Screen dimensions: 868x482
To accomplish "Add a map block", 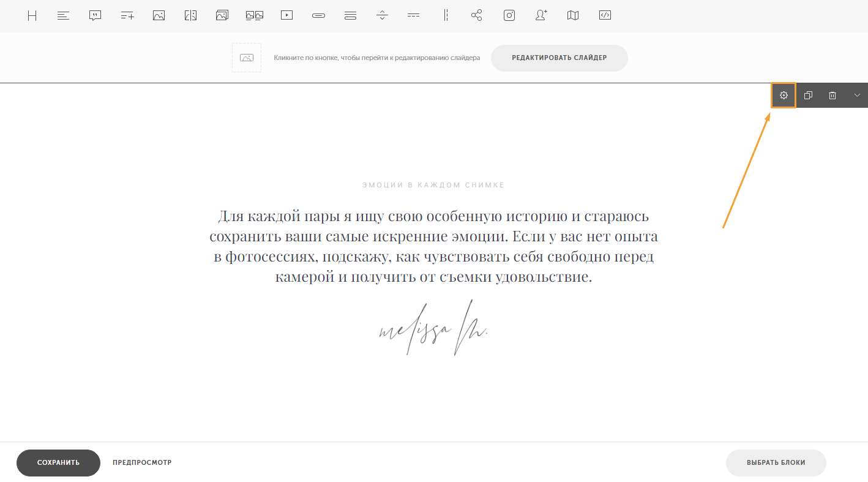I will coord(573,16).
